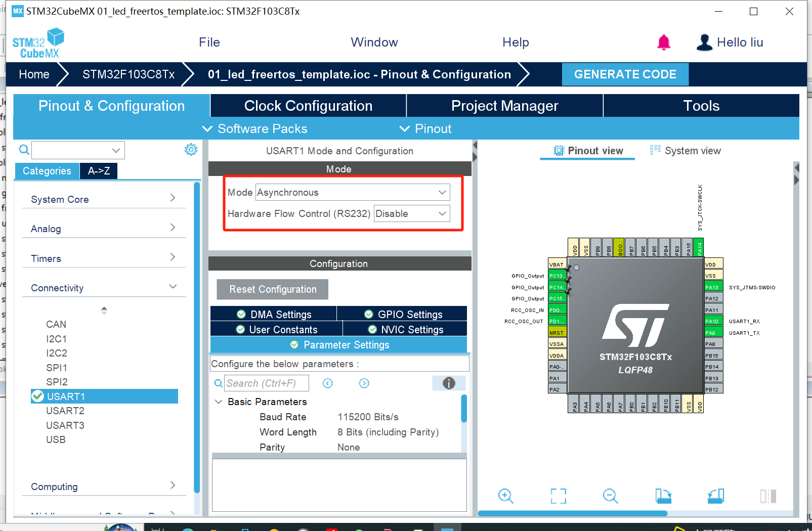Open the Window menu
The image size is (812, 531).
374,42
